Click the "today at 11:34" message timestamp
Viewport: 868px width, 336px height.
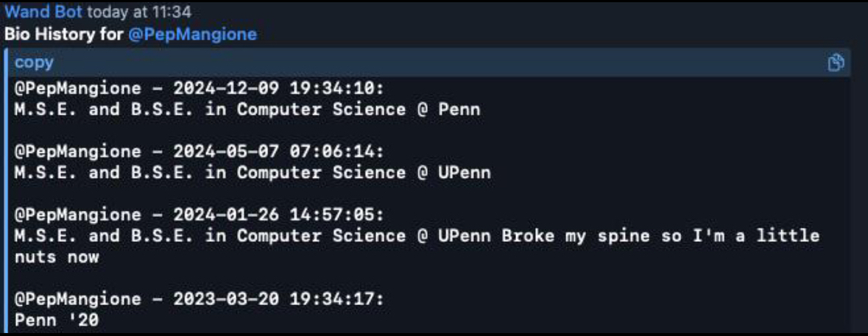(x=139, y=11)
